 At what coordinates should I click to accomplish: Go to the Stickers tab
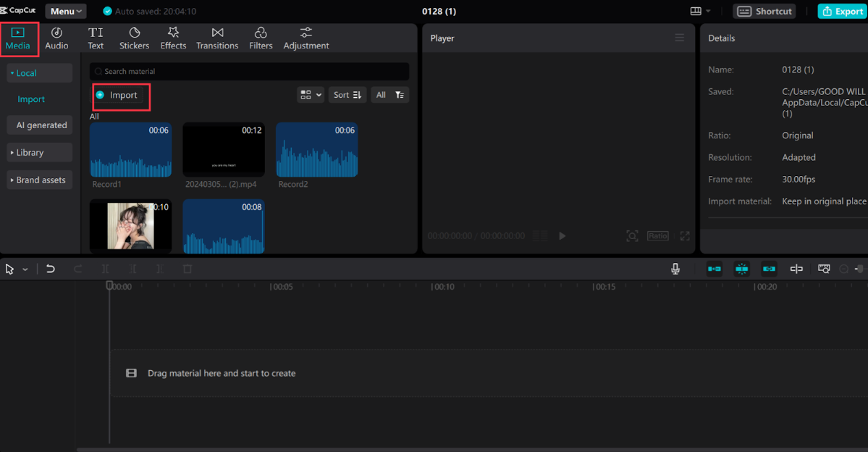135,39
